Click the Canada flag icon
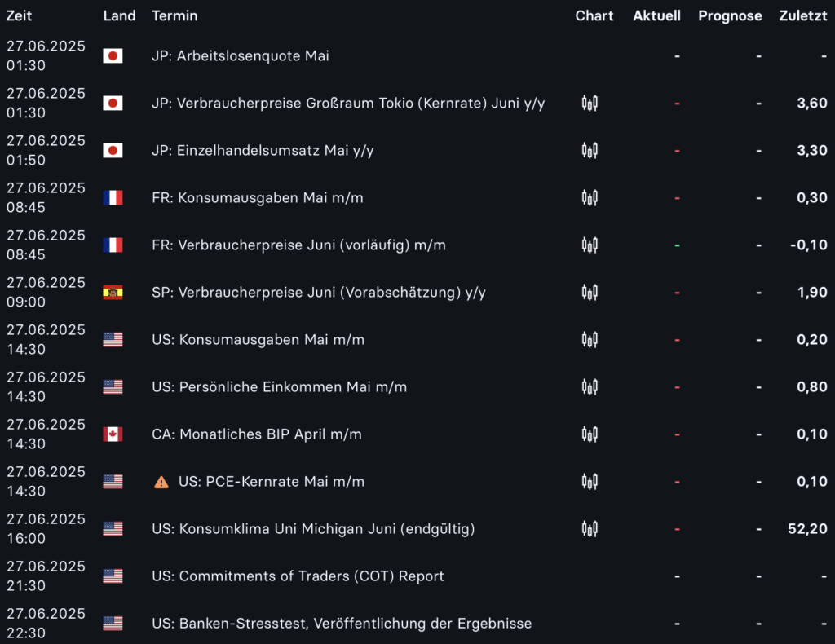This screenshot has width=835, height=644. 113,434
